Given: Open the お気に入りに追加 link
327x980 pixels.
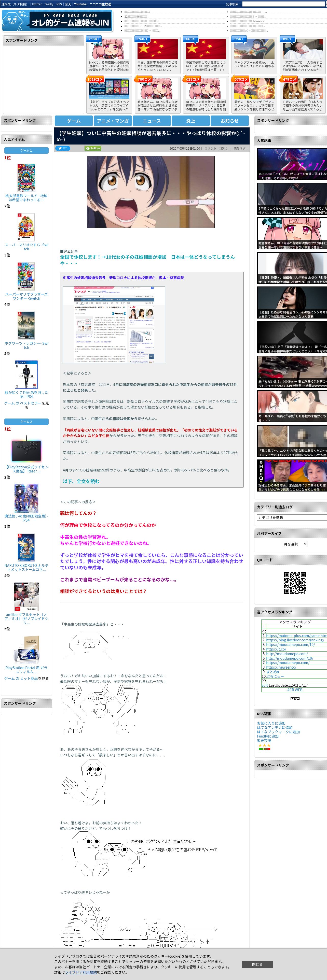Looking at the screenshot, I should (271, 723).
